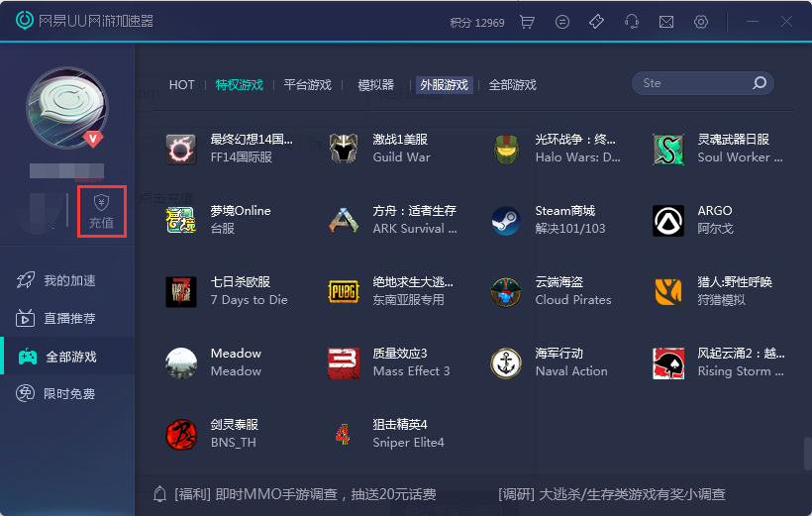Select the FF14国际服 game icon
The height and width of the screenshot is (516, 812).
point(181,150)
